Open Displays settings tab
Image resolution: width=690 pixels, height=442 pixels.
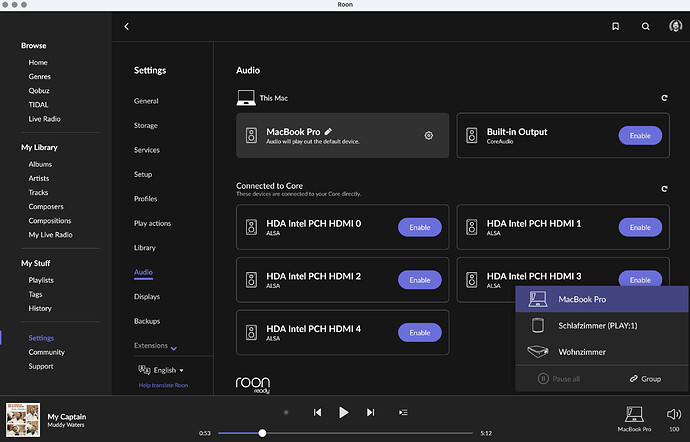(147, 297)
